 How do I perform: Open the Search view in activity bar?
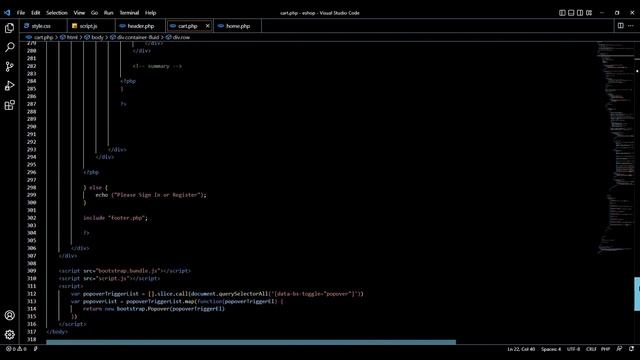click(9, 47)
